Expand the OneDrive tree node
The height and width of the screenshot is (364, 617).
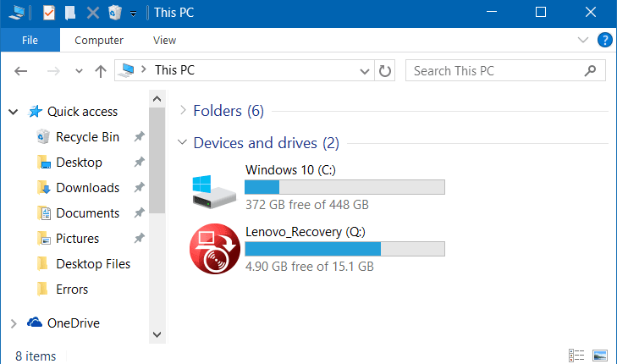tap(14, 323)
